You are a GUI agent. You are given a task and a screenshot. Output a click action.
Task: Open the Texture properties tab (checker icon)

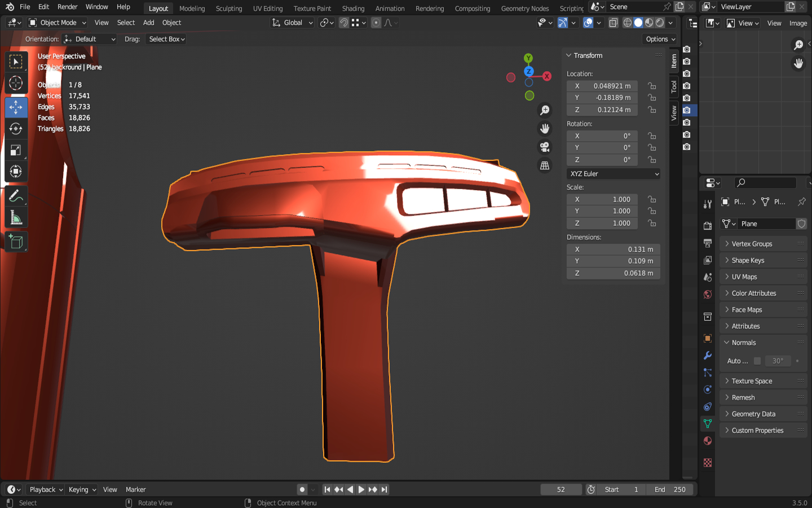tap(708, 463)
